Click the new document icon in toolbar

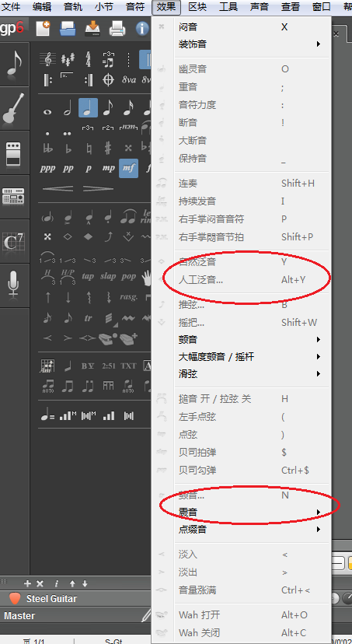tap(42, 28)
